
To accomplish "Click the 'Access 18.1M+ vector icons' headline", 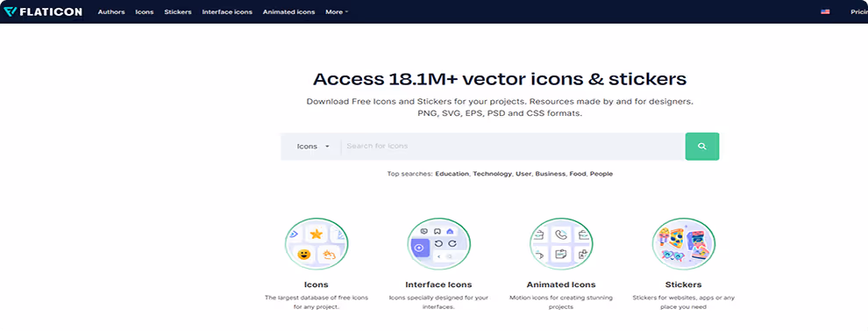I will coord(500,79).
